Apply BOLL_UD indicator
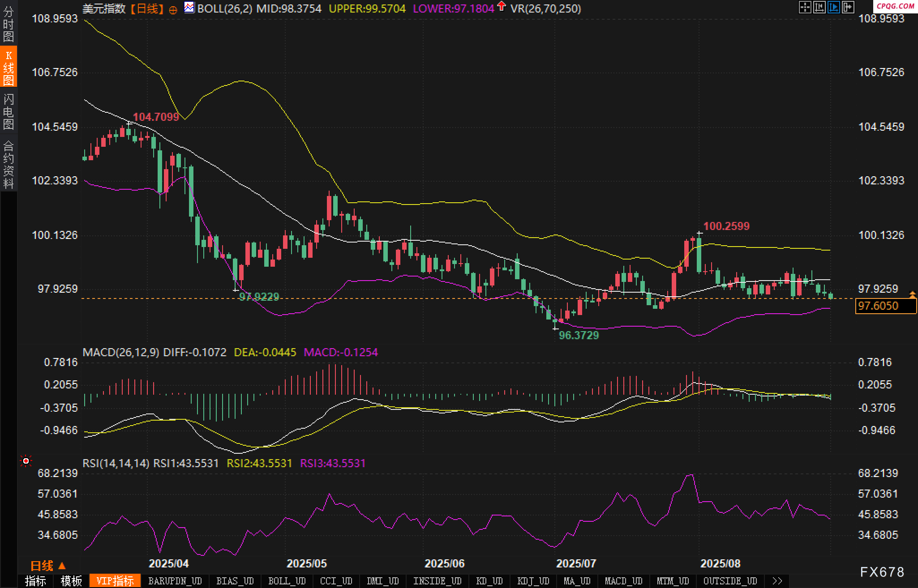The height and width of the screenshot is (588, 918). coord(287,581)
